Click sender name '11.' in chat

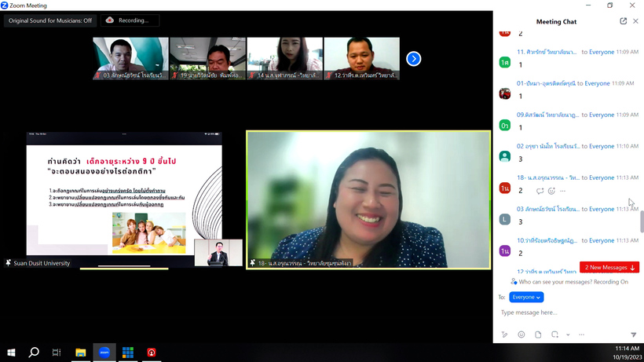(x=547, y=52)
